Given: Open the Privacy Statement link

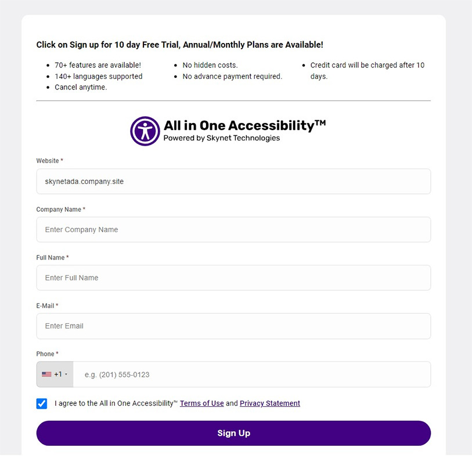Looking at the screenshot, I should click(269, 403).
